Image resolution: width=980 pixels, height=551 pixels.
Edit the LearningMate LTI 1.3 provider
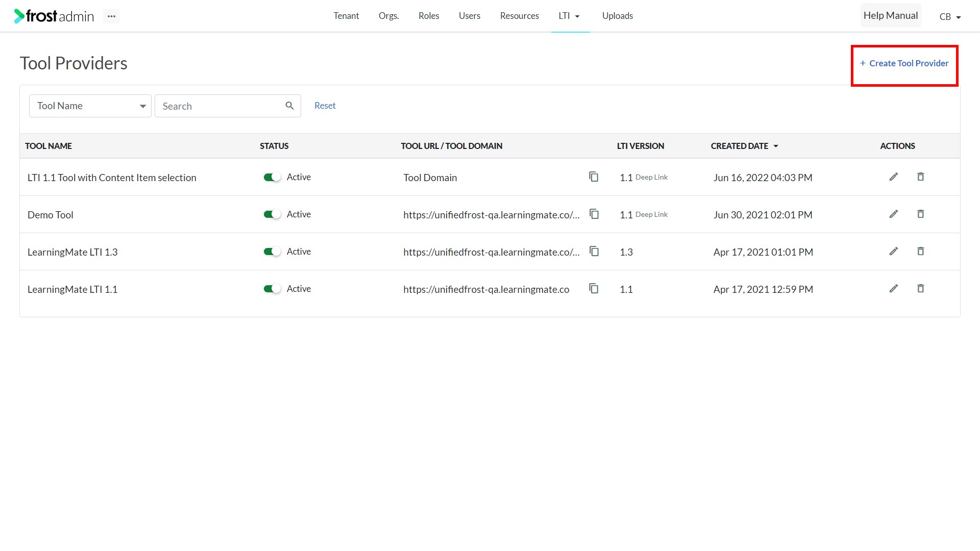(x=894, y=251)
